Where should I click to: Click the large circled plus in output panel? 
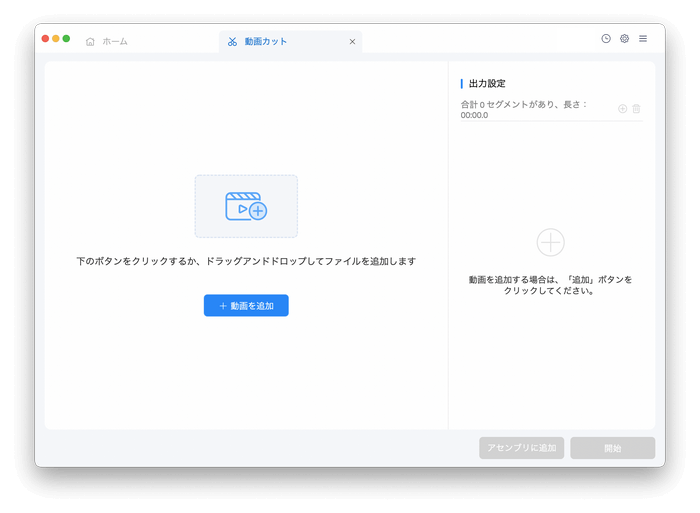coord(551,242)
